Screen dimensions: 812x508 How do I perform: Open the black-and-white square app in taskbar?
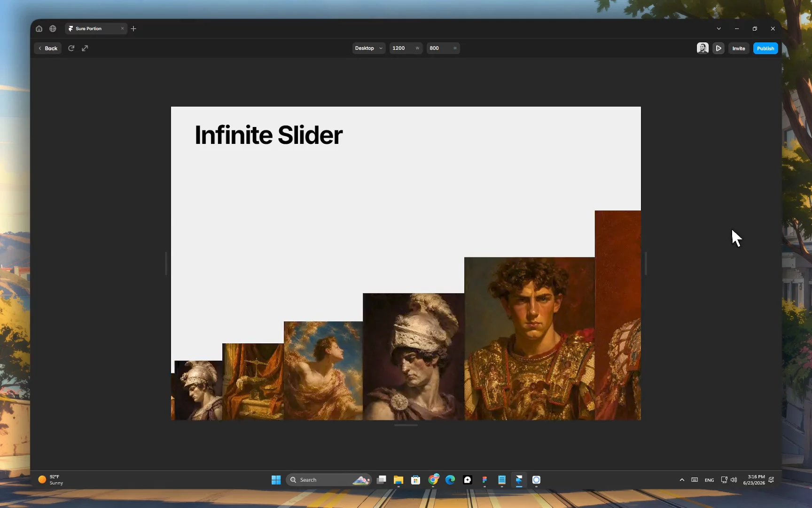pyautogui.click(x=468, y=480)
